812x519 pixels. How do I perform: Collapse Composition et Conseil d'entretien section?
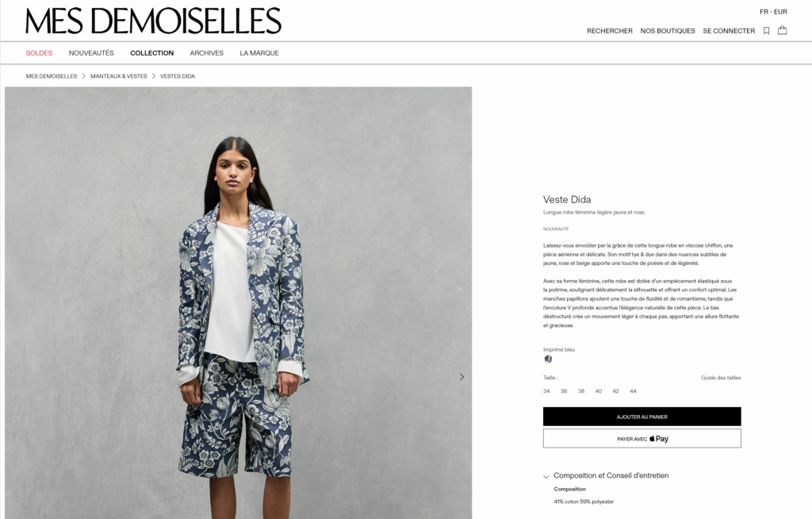pos(606,475)
